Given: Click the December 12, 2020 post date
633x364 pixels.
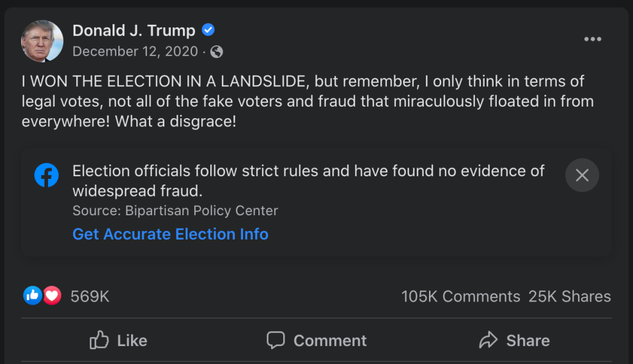Looking at the screenshot, I should tap(135, 52).
